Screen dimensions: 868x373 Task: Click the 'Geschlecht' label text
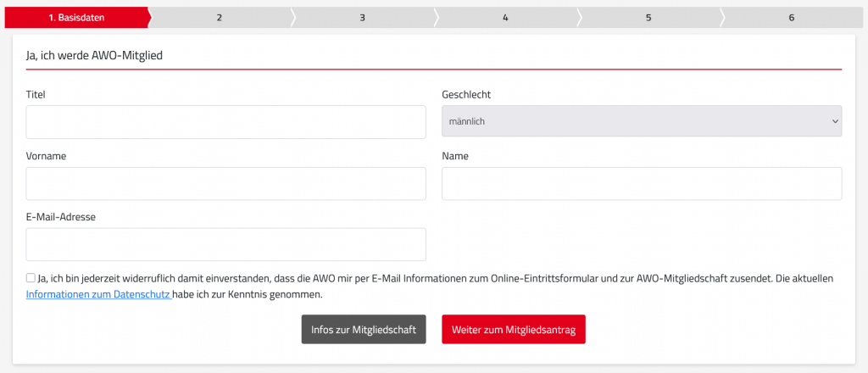[466, 95]
